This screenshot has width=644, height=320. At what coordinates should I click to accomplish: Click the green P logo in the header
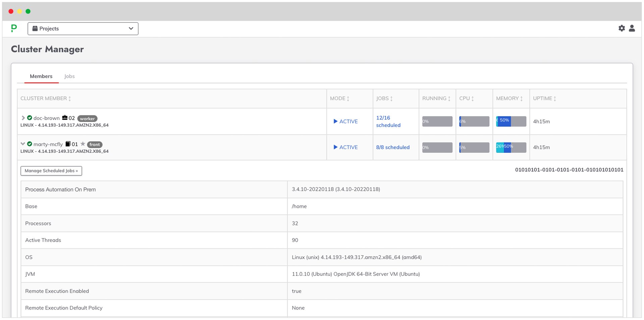click(x=14, y=28)
